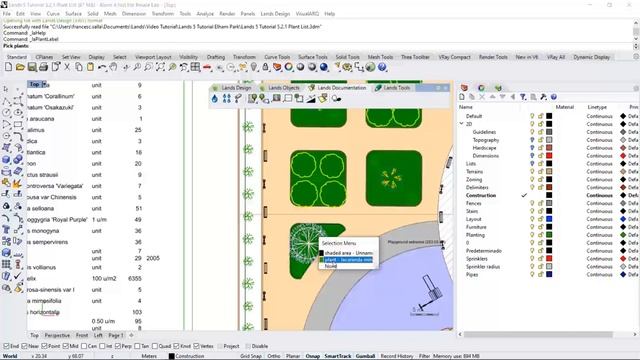
Task: Click the Print icon in Standard toolbar
Action: tap(43, 67)
